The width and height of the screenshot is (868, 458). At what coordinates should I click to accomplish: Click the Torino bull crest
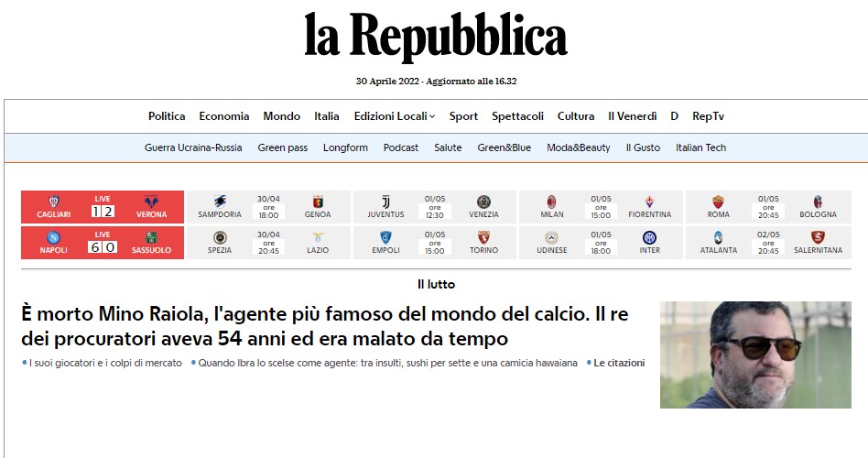click(x=483, y=237)
